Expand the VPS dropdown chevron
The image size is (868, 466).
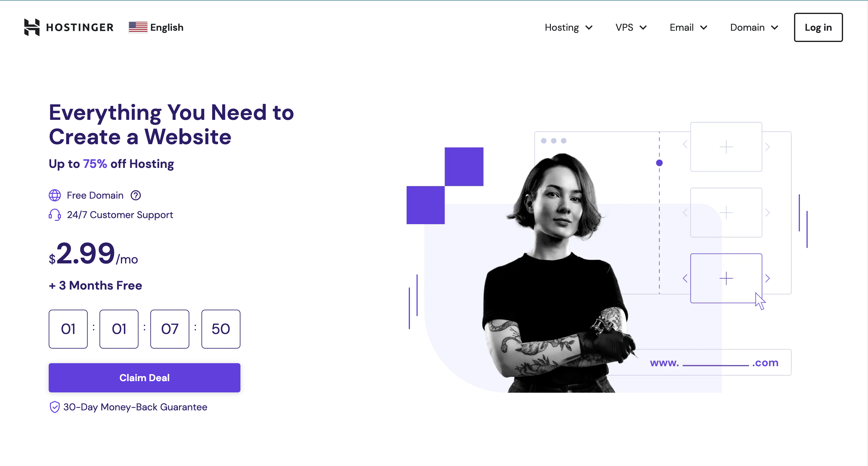pyautogui.click(x=643, y=28)
